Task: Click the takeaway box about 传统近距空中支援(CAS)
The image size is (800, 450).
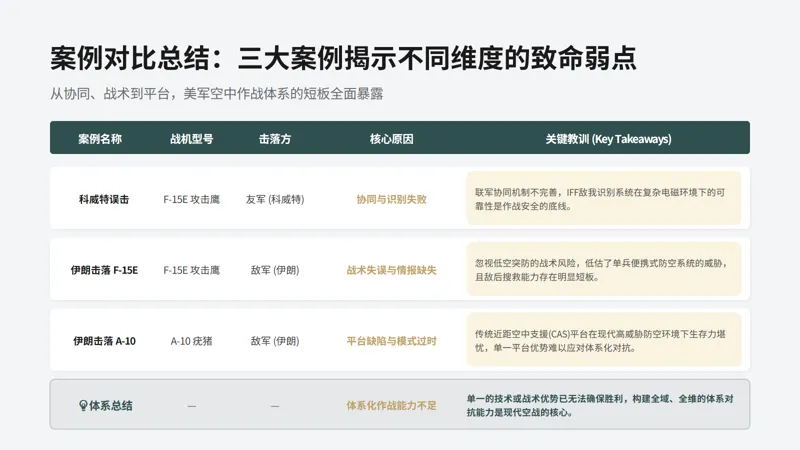Action: 604,340
